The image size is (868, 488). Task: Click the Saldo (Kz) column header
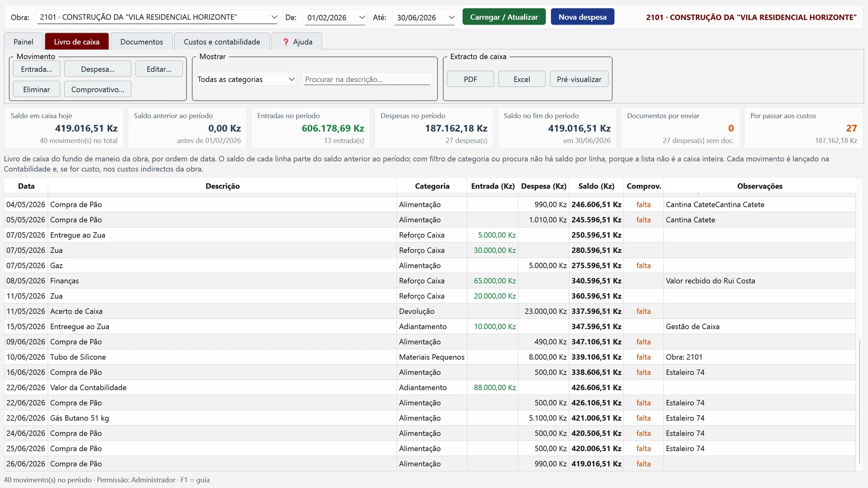596,186
